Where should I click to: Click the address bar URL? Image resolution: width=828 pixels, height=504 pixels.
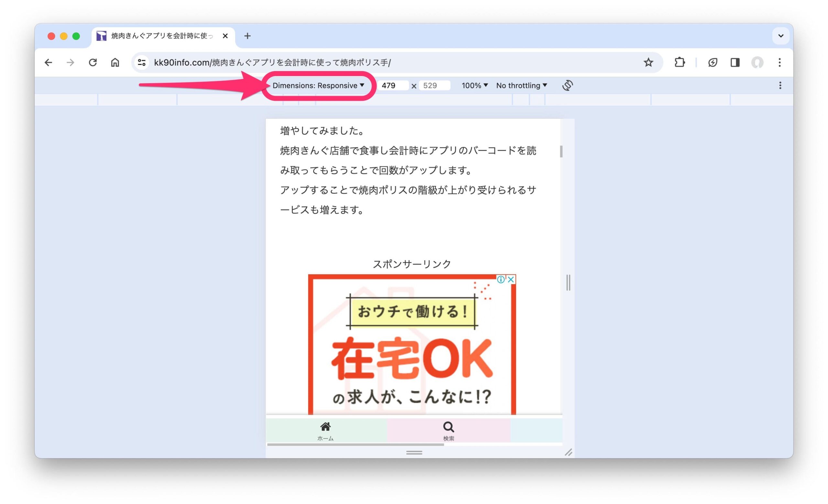click(x=272, y=62)
